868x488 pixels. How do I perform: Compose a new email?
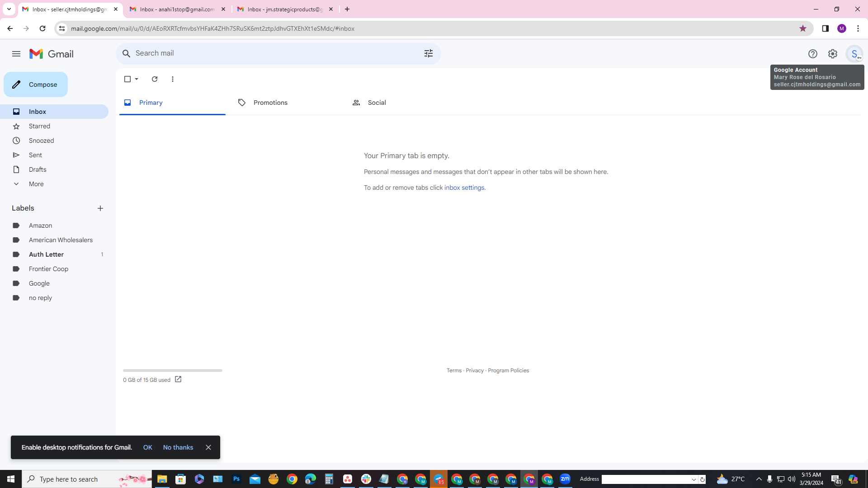[36, 84]
